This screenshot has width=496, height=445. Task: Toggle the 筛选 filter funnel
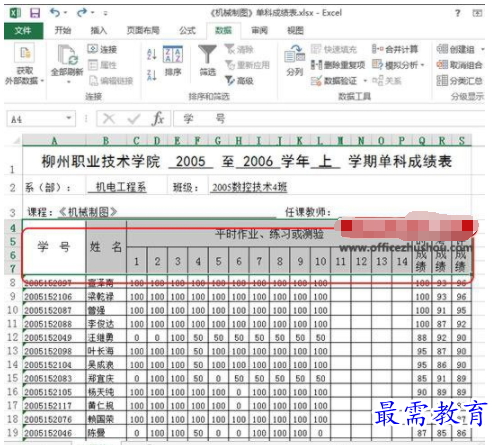click(x=207, y=60)
